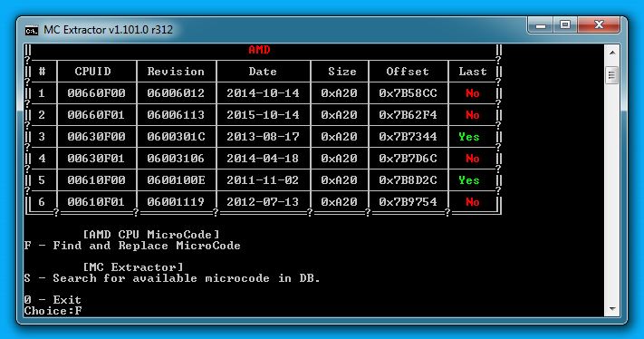Click the console icon in the title bar
The height and width of the screenshot is (339, 644).
click(31, 31)
